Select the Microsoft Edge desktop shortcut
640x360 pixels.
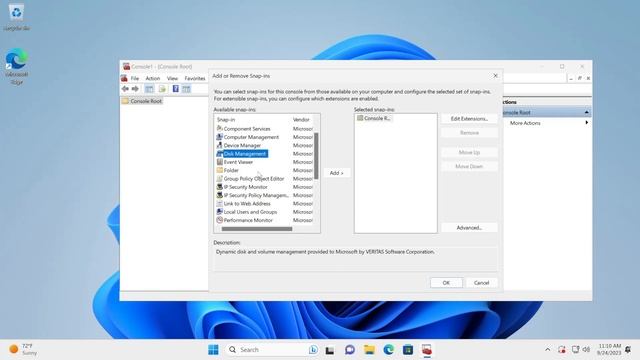coord(16,66)
